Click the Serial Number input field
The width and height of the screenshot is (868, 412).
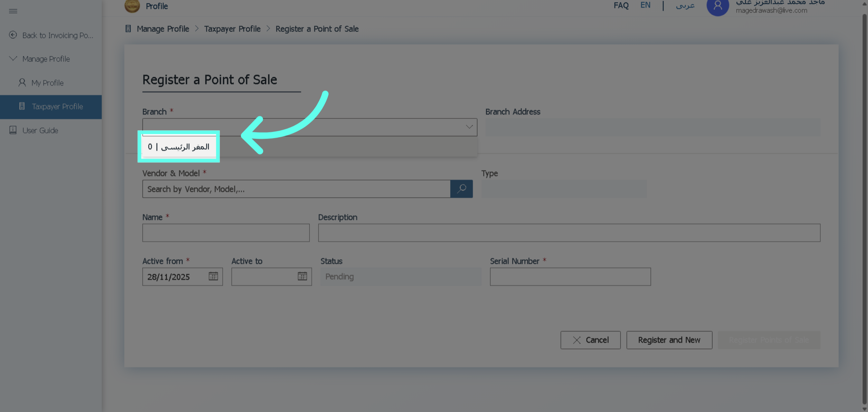coord(570,277)
